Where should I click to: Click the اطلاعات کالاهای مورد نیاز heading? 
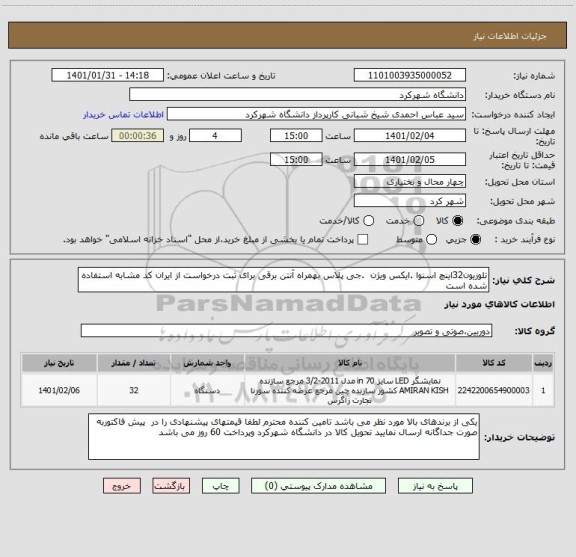tap(500, 304)
